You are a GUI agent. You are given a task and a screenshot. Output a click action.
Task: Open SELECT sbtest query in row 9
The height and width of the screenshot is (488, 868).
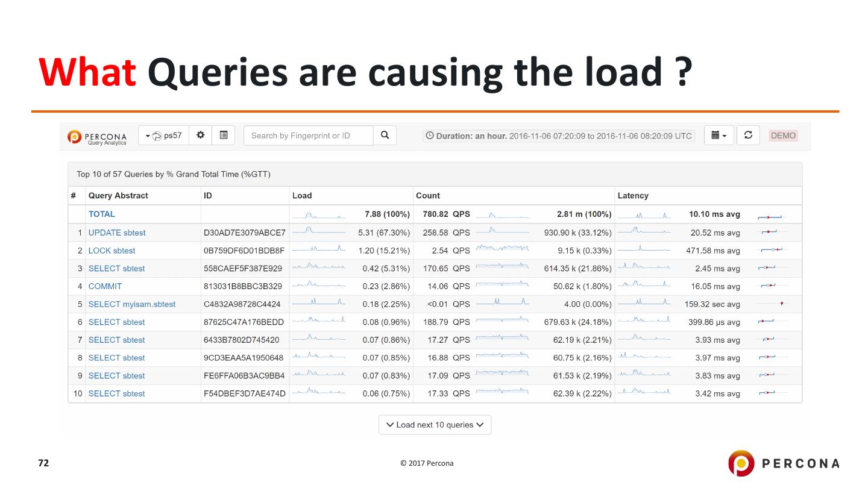(116, 376)
